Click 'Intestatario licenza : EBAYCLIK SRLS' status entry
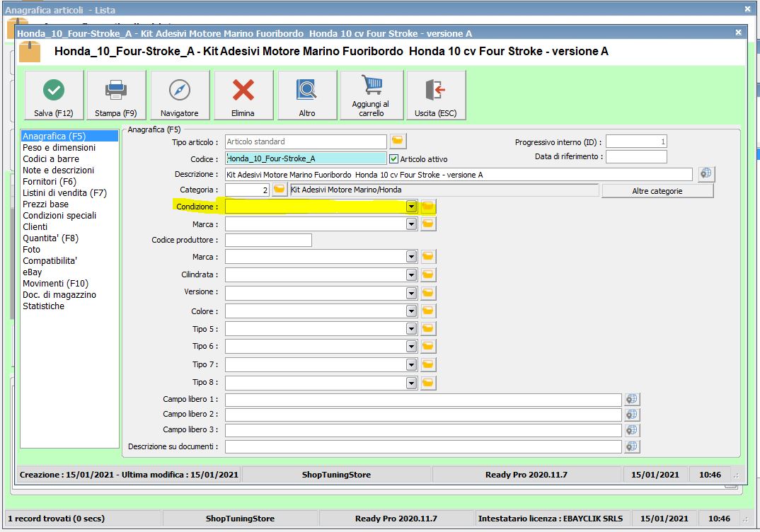Image resolution: width=760 pixels, height=532 pixels. point(550,519)
